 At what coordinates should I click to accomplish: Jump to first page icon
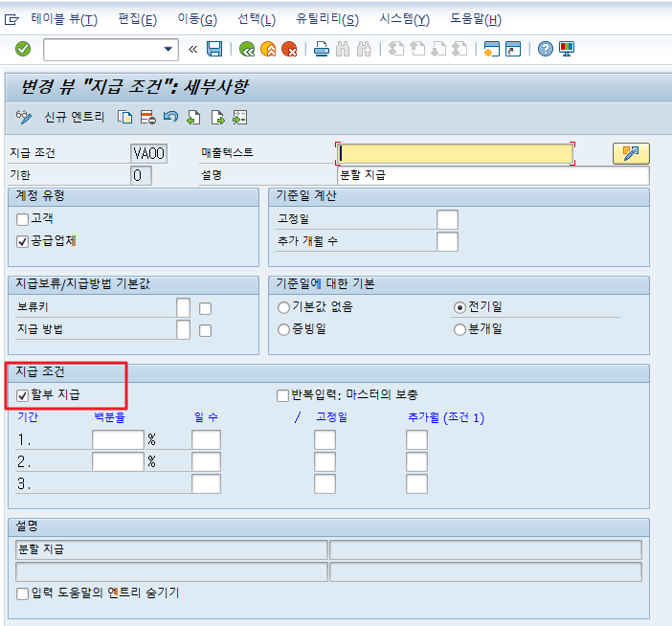click(396, 49)
